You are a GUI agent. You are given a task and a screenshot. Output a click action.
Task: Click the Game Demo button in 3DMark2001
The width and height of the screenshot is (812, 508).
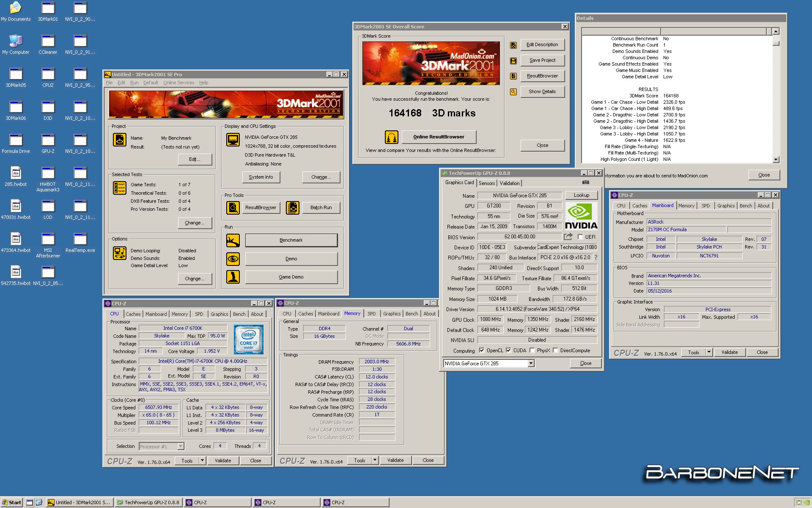pos(291,277)
